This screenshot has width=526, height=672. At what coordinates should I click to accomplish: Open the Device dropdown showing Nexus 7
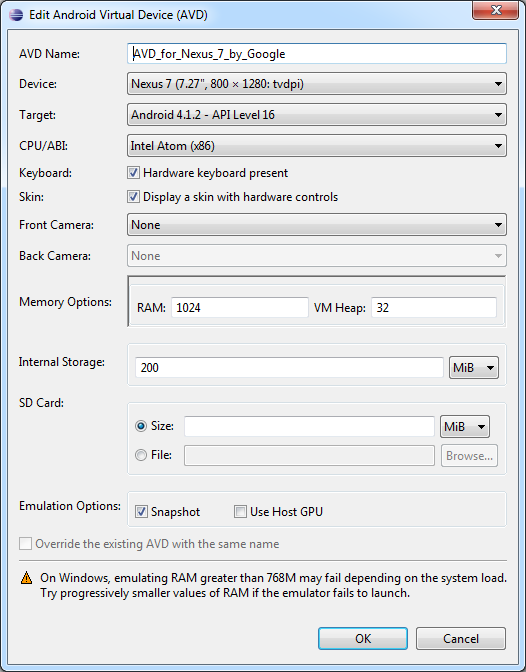pyautogui.click(x=317, y=84)
